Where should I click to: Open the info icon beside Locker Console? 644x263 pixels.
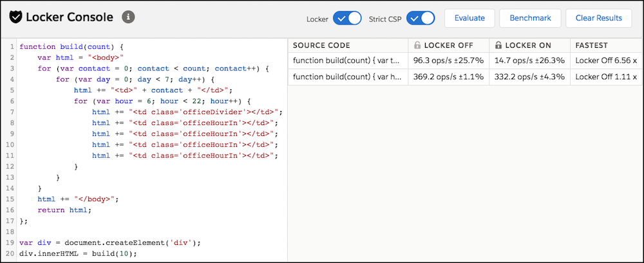pos(129,17)
